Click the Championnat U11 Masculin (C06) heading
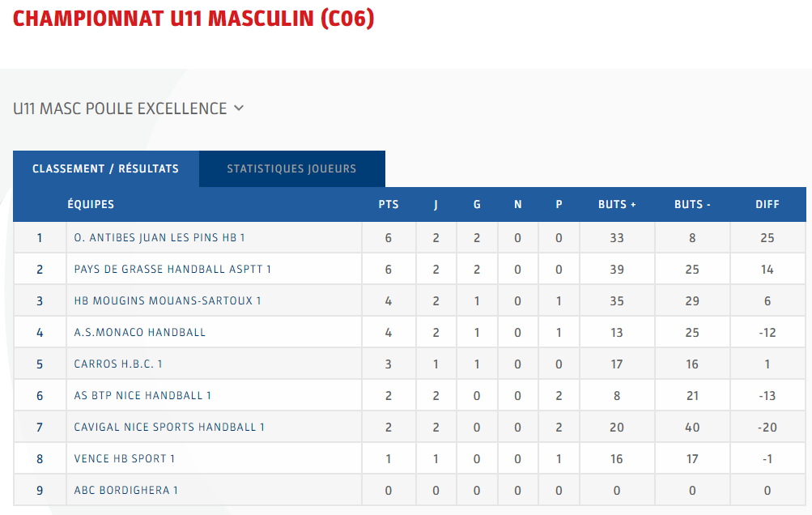This screenshot has height=515, width=812. (193, 19)
